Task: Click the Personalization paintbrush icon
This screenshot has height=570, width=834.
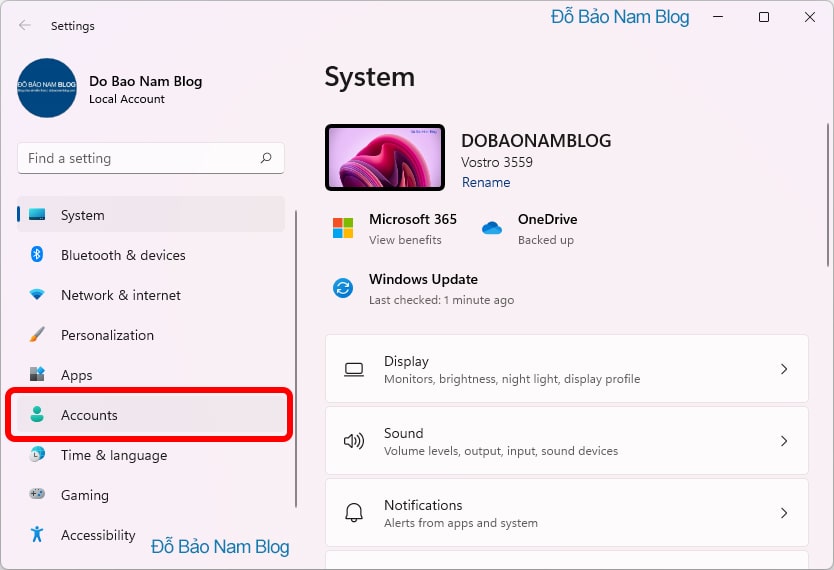Action: pos(37,334)
